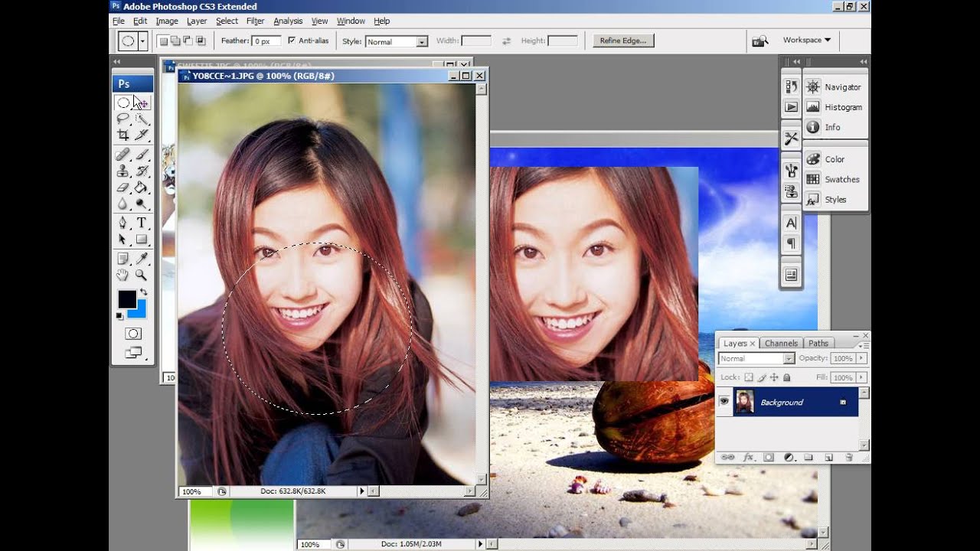Click the Refine Edge button
Screen dimensions: 980x551
623,41
